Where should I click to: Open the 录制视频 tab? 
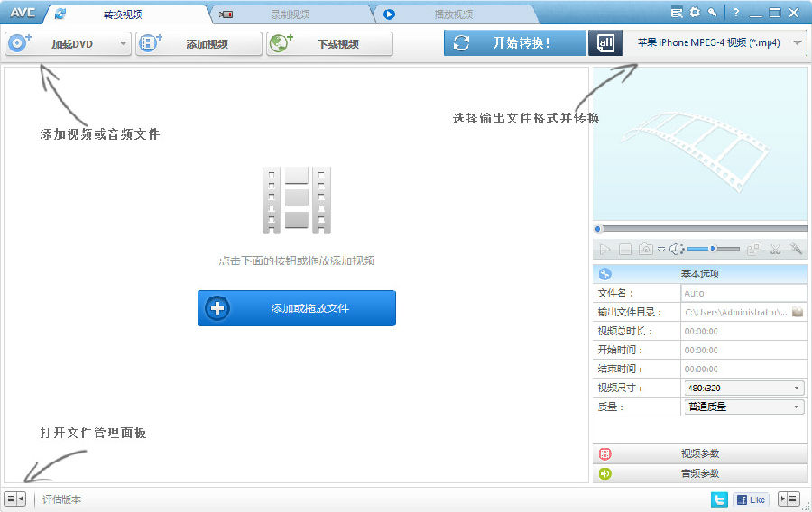[x=290, y=14]
